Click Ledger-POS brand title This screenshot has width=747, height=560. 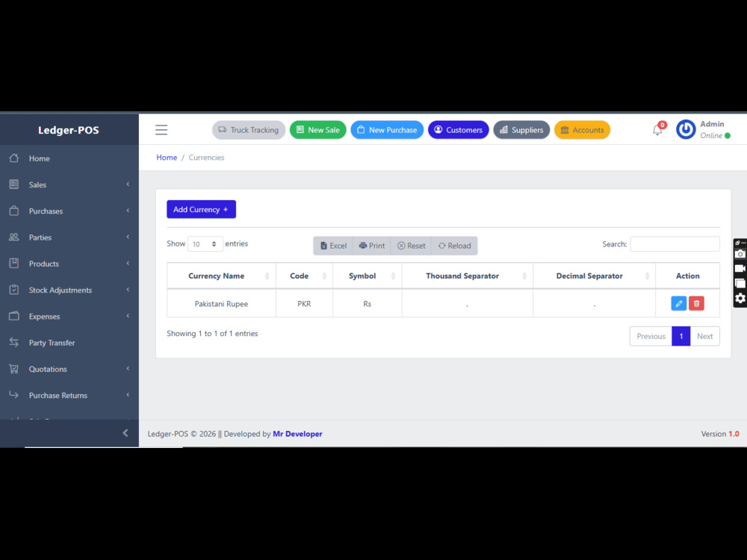[x=69, y=130]
